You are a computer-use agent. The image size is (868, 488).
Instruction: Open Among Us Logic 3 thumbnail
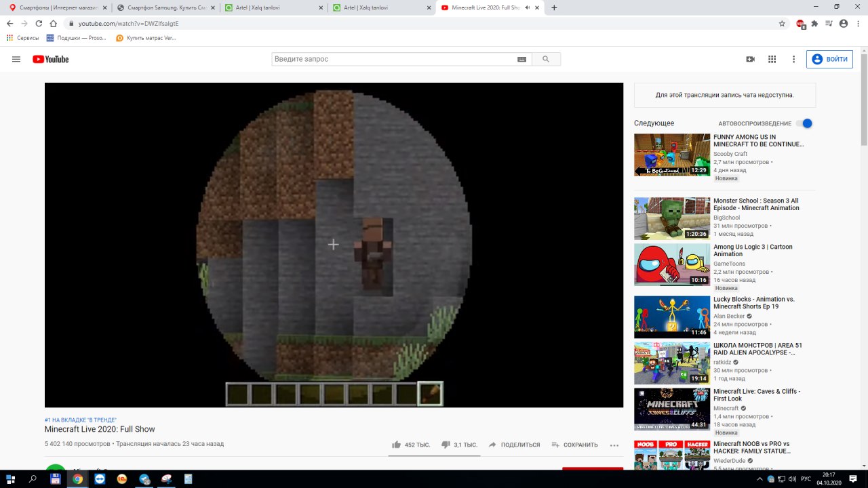point(672,264)
